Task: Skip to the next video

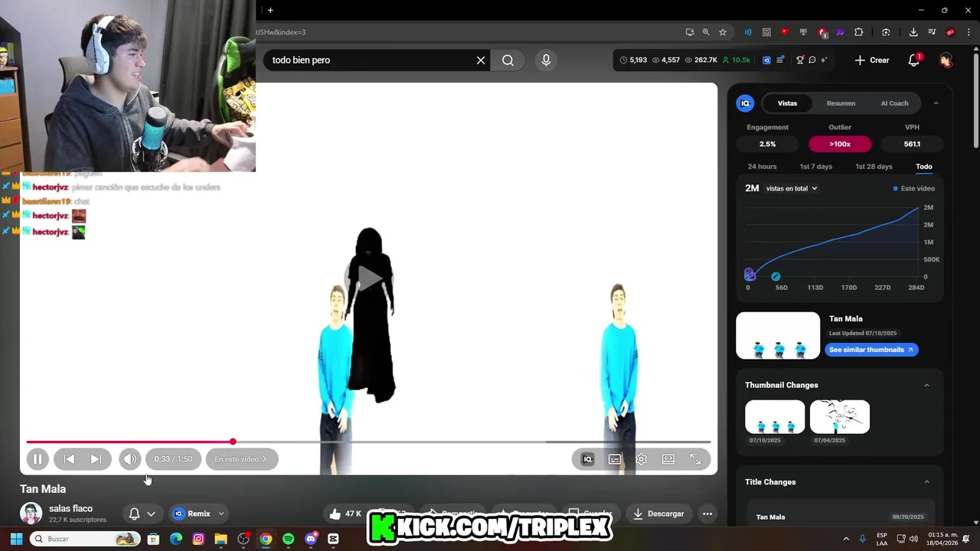Action: click(96, 459)
